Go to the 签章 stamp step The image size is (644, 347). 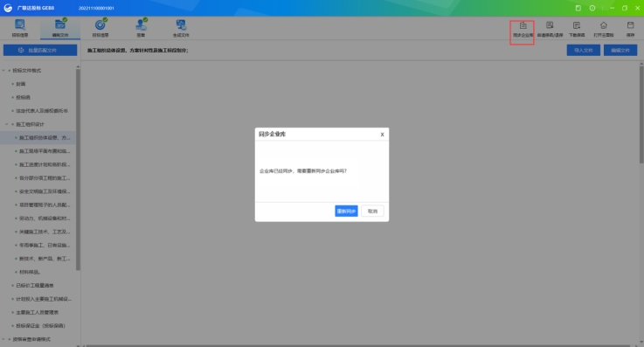click(x=141, y=28)
